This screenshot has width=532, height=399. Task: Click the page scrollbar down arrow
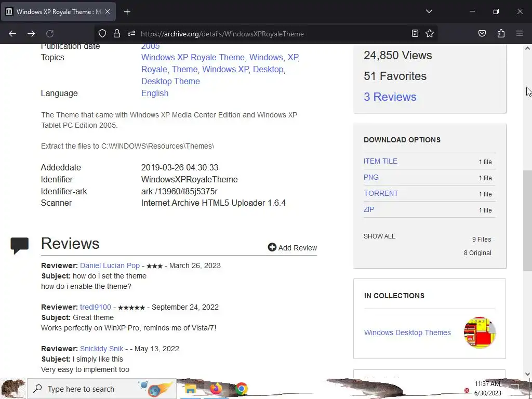point(527,374)
